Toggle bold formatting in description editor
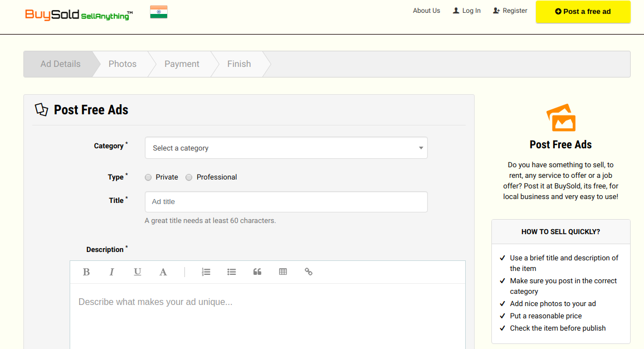 [86, 272]
